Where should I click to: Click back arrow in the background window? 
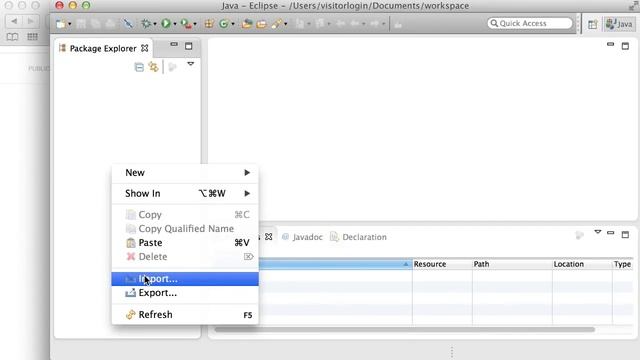pos(14,21)
